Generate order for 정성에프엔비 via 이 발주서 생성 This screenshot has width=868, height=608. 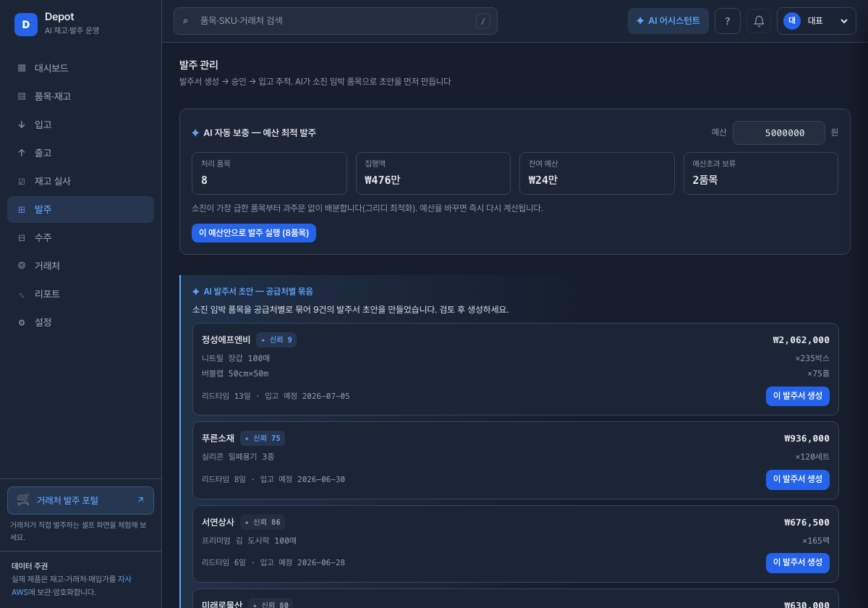coord(798,396)
